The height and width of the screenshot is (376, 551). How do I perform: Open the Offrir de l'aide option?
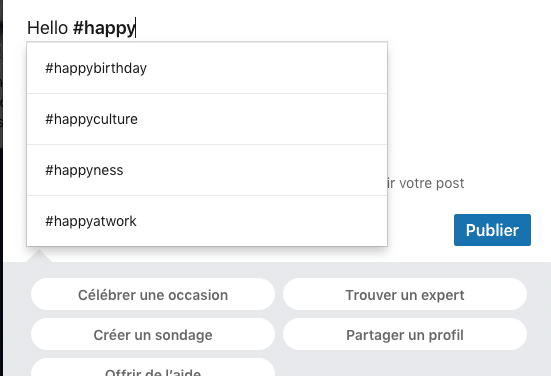point(153,368)
